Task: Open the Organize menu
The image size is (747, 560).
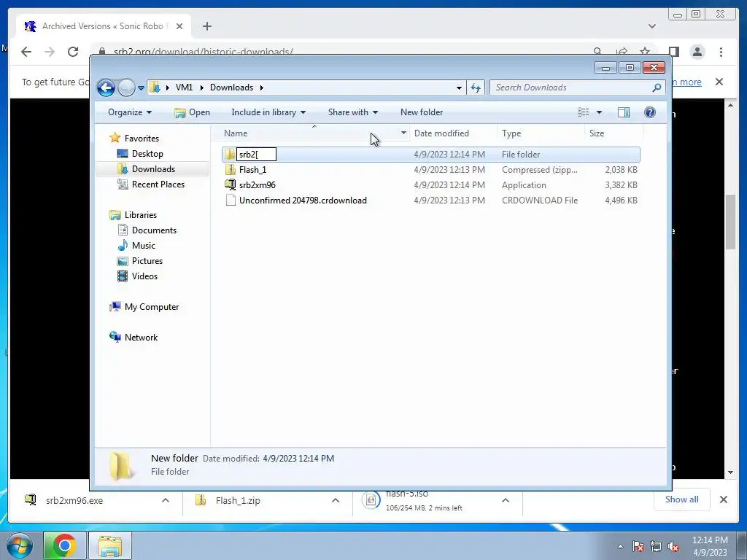Action: pyautogui.click(x=130, y=112)
